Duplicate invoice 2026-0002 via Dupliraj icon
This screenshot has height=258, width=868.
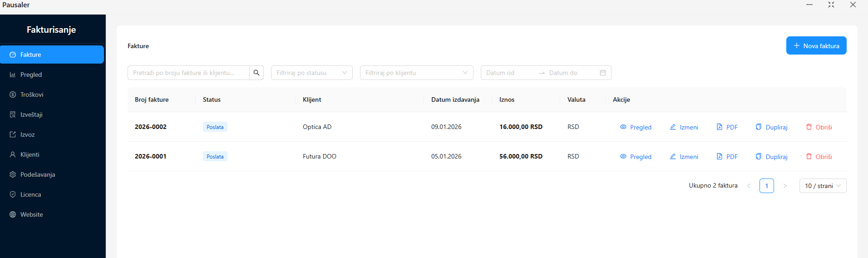click(x=759, y=127)
